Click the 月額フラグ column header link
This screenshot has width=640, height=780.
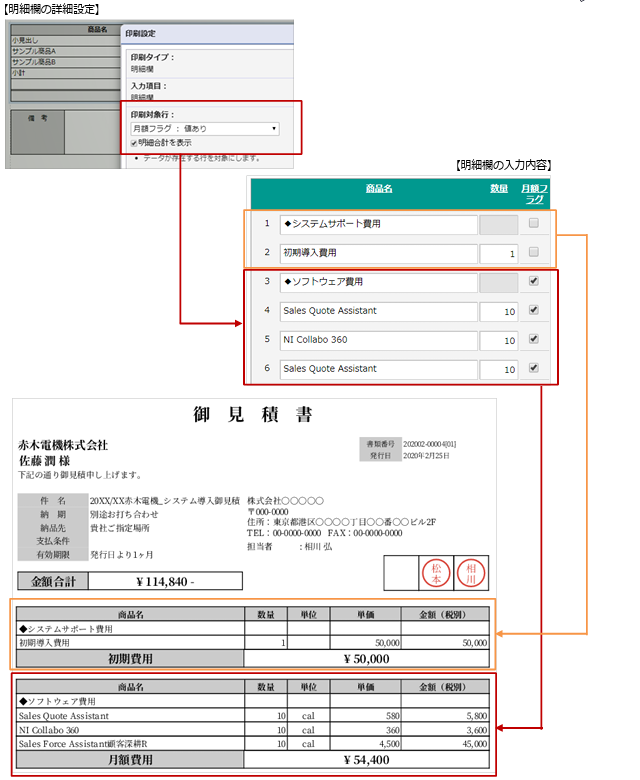535,194
